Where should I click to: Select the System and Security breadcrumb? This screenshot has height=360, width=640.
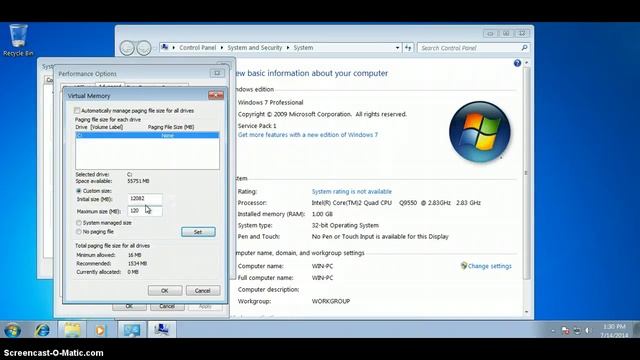click(255, 48)
